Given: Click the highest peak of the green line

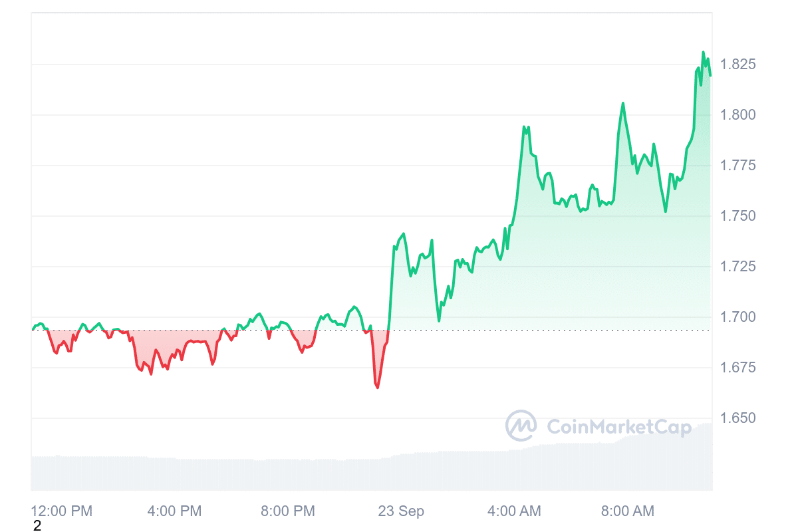Looking at the screenshot, I should click(703, 53).
